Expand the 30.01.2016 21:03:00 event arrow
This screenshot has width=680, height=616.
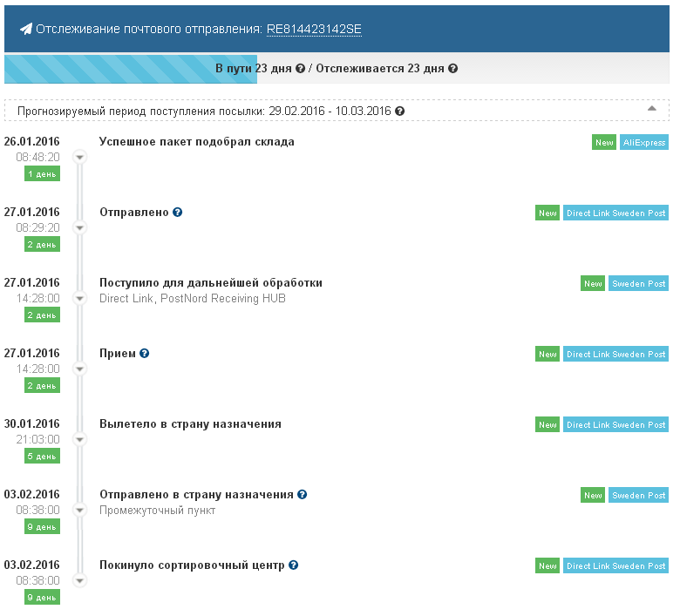point(79,439)
